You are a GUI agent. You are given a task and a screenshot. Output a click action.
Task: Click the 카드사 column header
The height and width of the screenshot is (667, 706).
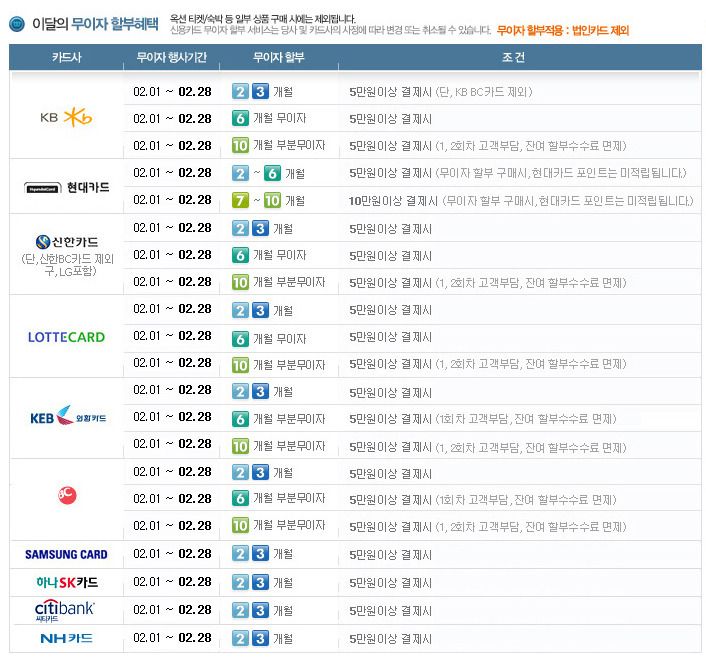66,57
